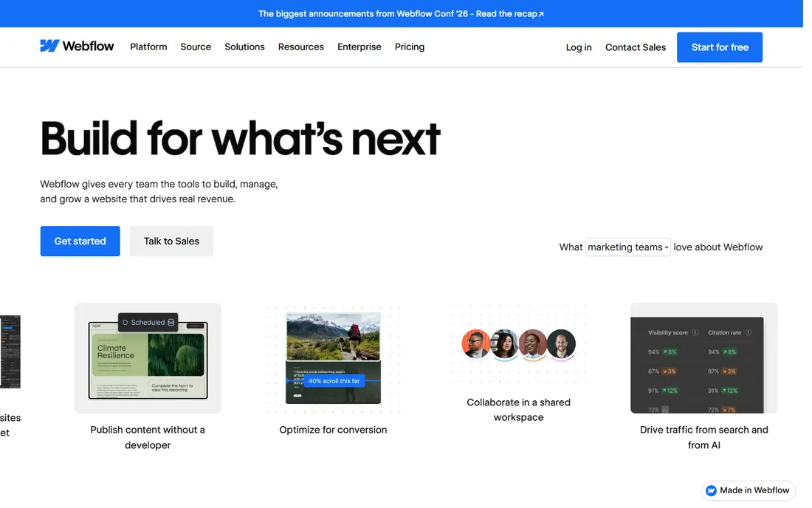
Task: Open the Solutions menu
Action: click(x=244, y=47)
